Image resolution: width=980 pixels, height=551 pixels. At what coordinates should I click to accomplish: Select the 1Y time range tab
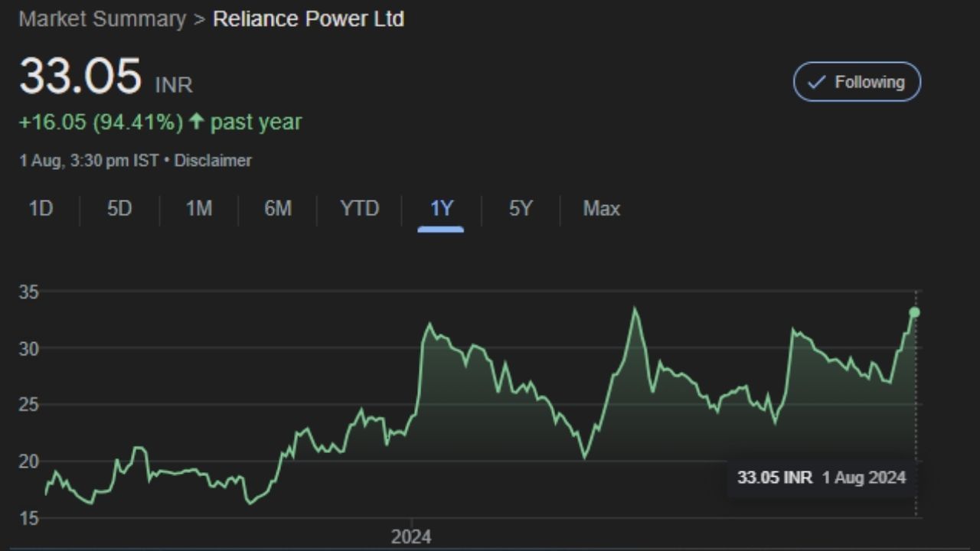pyautogui.click(x=441, y=208)
